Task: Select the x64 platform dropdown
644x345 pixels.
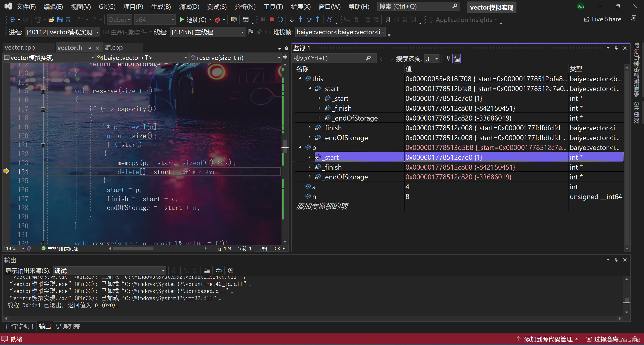Action: point(153,20)
